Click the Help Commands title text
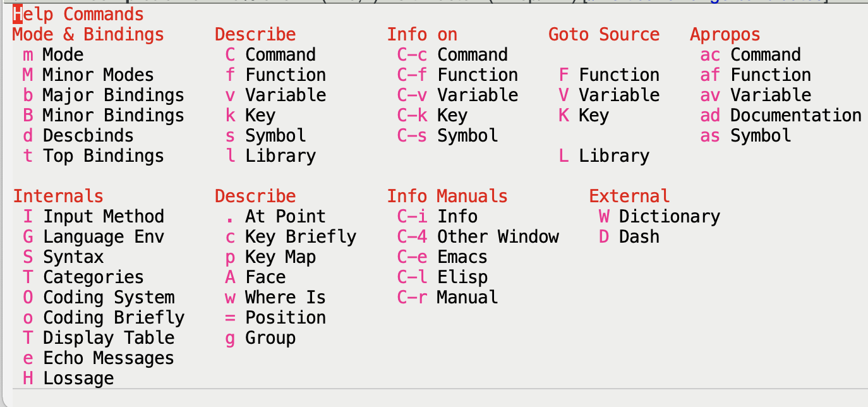Screen dimensions: 868x407 [78, 14]
